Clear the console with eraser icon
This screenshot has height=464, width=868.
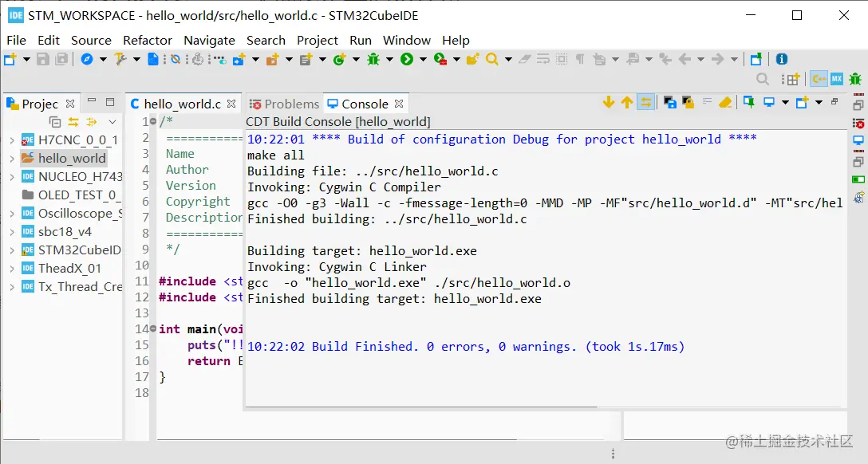tap(725, 102)
